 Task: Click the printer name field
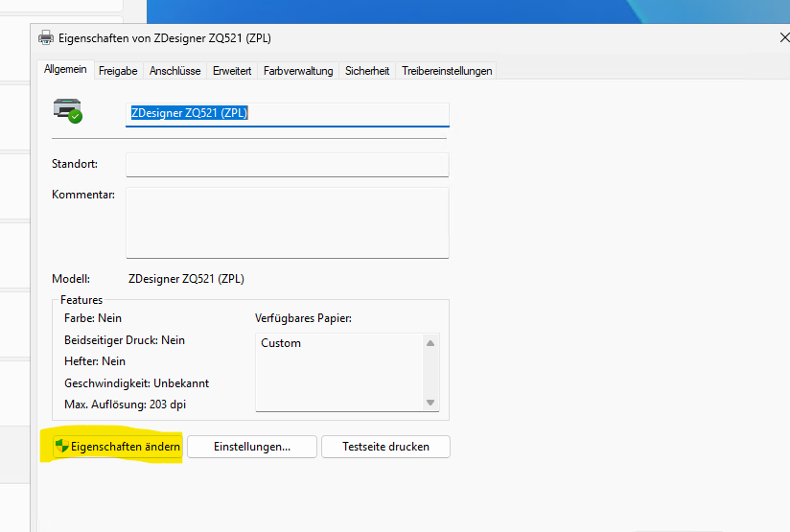[287, 113]
